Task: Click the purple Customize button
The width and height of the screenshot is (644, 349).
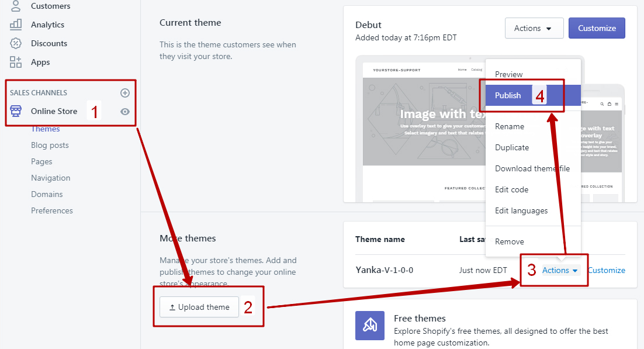Action: 597,28
